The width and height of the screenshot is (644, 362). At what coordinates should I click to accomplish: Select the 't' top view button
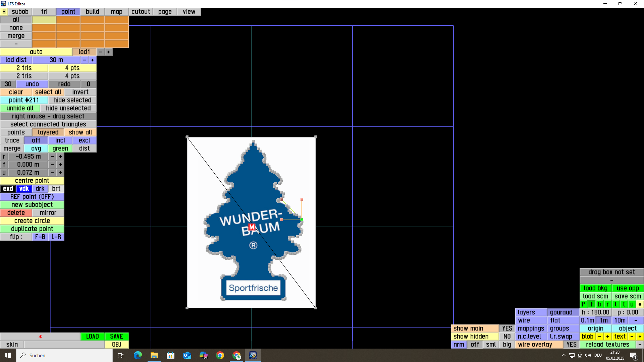624,304
